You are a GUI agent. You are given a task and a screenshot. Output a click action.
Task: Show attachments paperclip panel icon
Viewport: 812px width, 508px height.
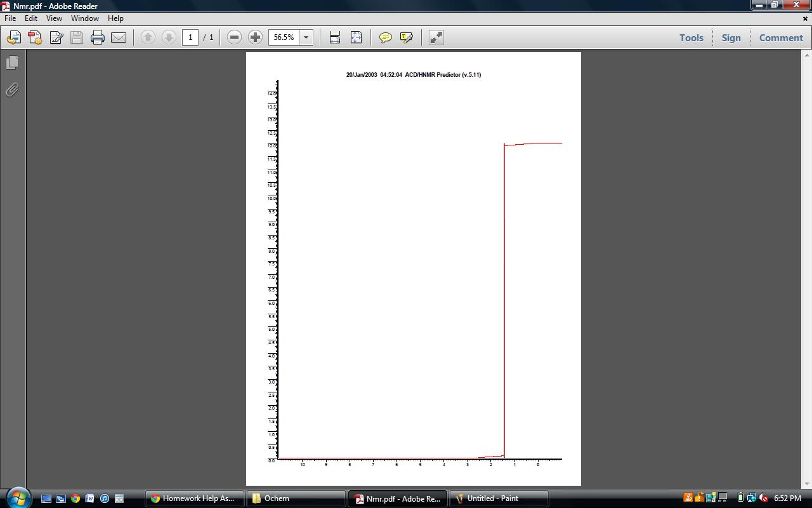(12, 90)
